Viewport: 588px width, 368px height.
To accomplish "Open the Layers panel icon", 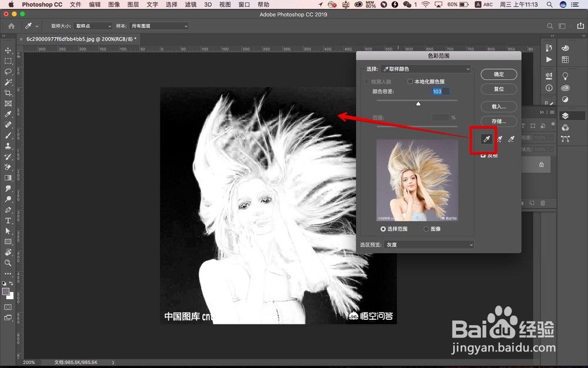I will pos(566,116).
